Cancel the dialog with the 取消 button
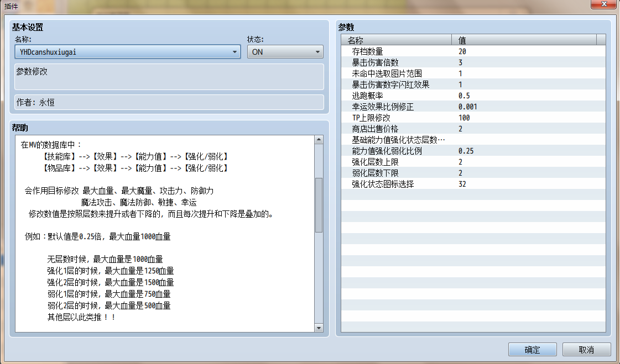Screen dimensions: 620x364 pos(586,349)
